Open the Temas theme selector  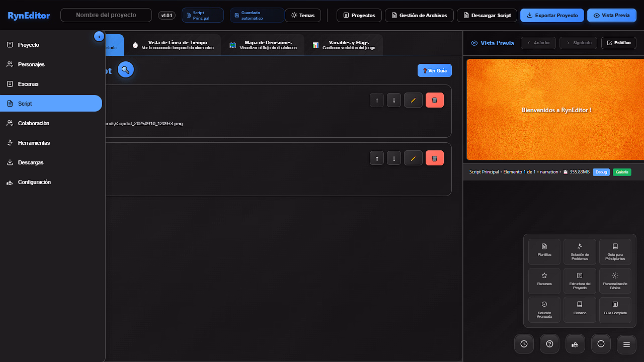303,16
